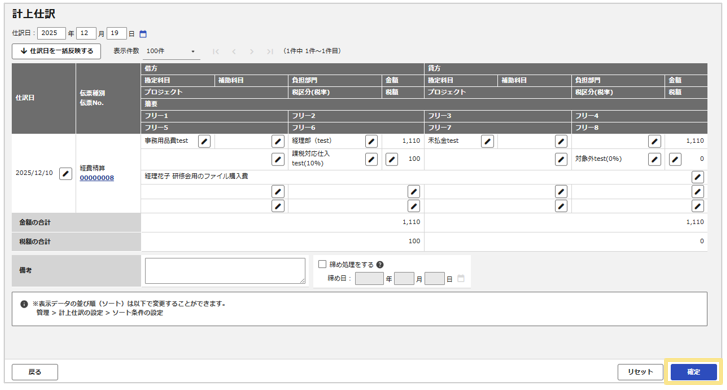Go to the first page of results

click(216, 51)
